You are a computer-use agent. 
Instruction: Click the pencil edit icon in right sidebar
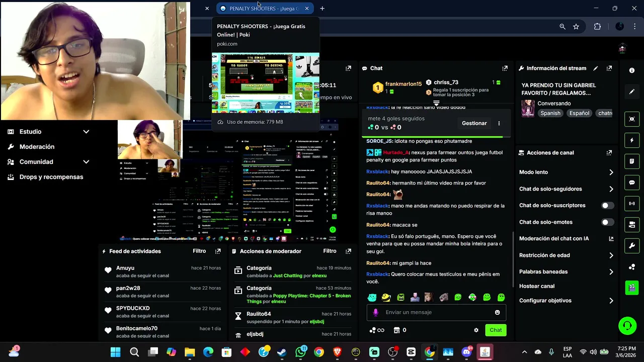point(632,92)
